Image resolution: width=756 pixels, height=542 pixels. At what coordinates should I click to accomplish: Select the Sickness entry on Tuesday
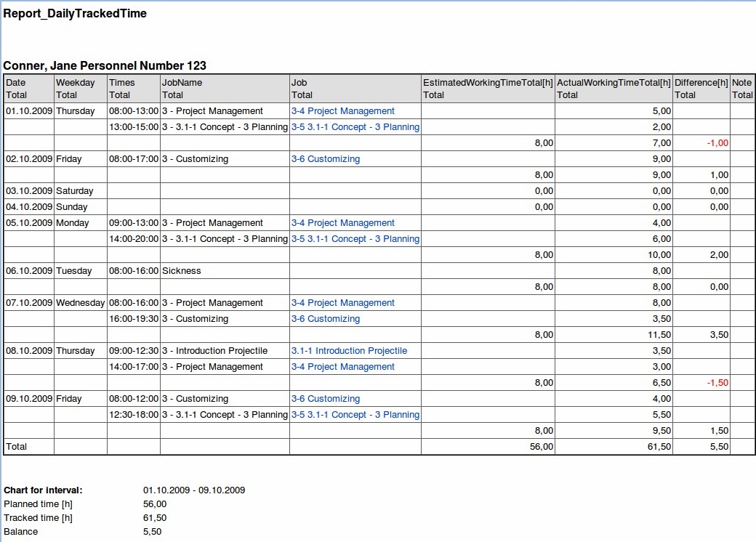point(181,271)
